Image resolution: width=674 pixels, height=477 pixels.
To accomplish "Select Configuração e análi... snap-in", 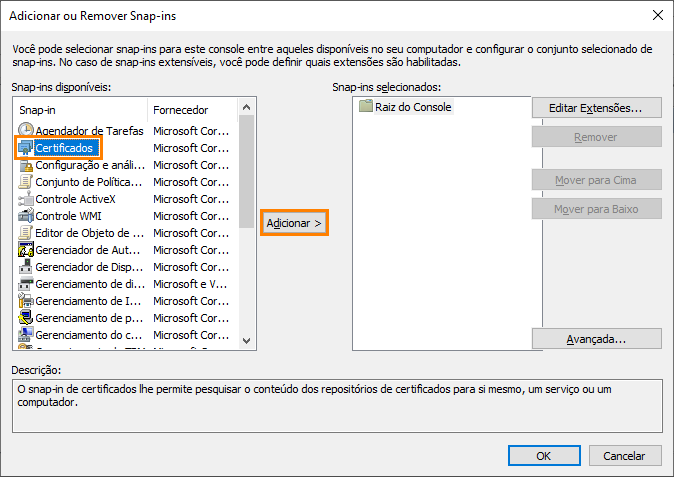I will [90, 165].
